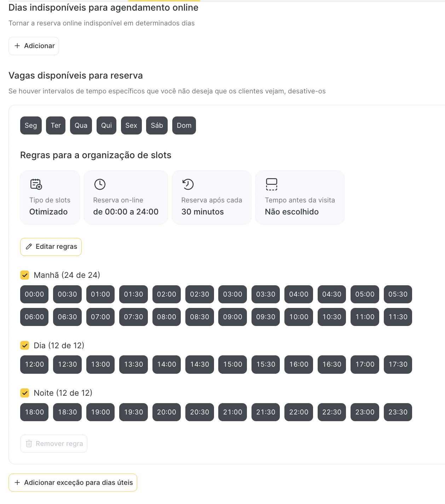Disable the 09:00 morning time slot
The height and width of the screenshot is (504, 445).
232,317
